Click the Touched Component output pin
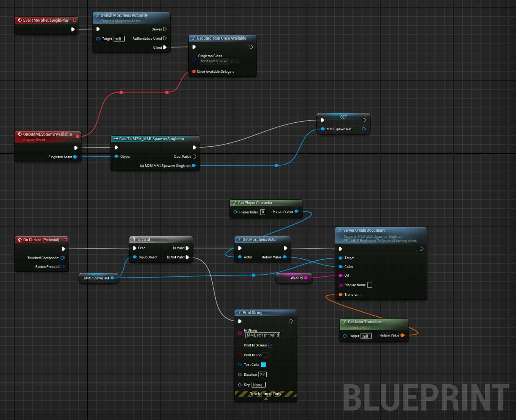This screenshot has width=516, height=420. [x=63, y=258]
